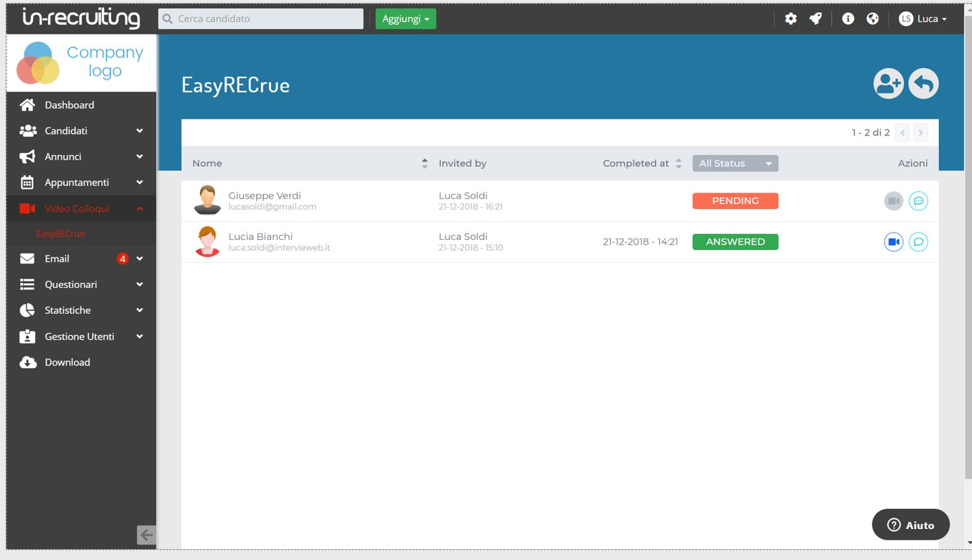Open comment icon for Lucia Bianchi
The image size is (972, 560).
pos(918,242)
